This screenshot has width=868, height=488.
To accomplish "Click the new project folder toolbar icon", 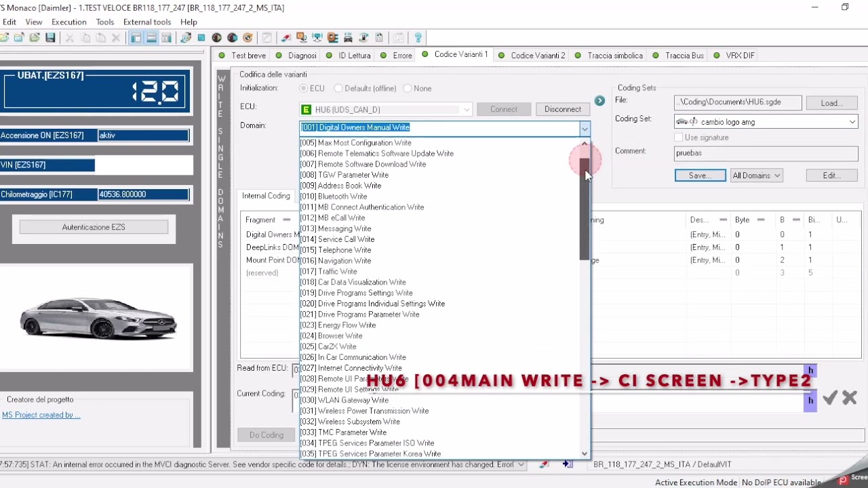I will 19,38.
